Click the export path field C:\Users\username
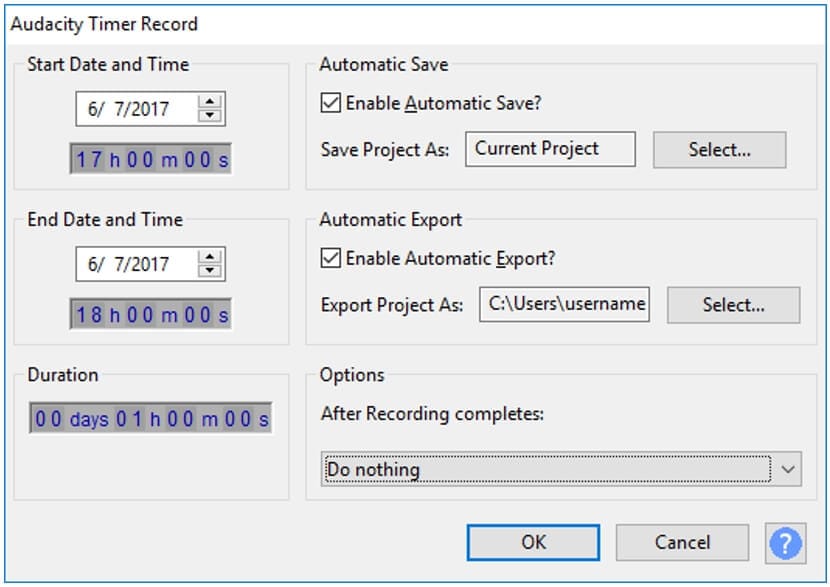This screenshot has height=587, width=830. 564,304
